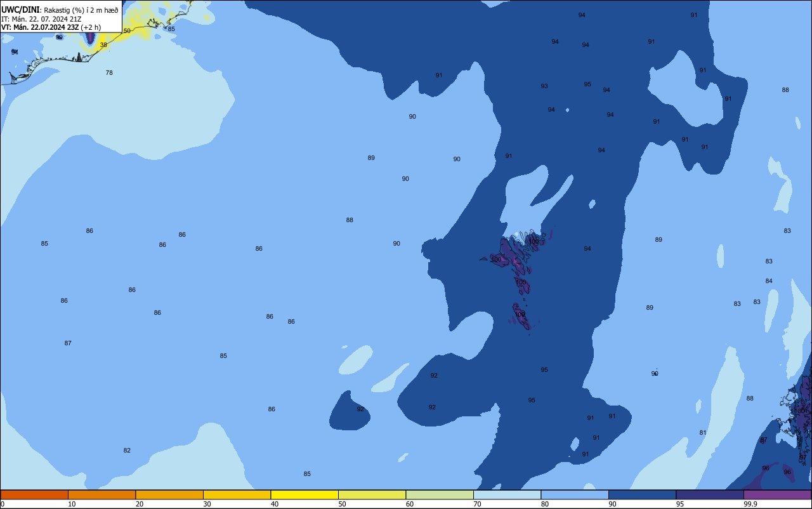Click the map value 84
Image resolution: width=812 pixels, height=509 pixels.
pyautogui.click(x=769, y=281)
